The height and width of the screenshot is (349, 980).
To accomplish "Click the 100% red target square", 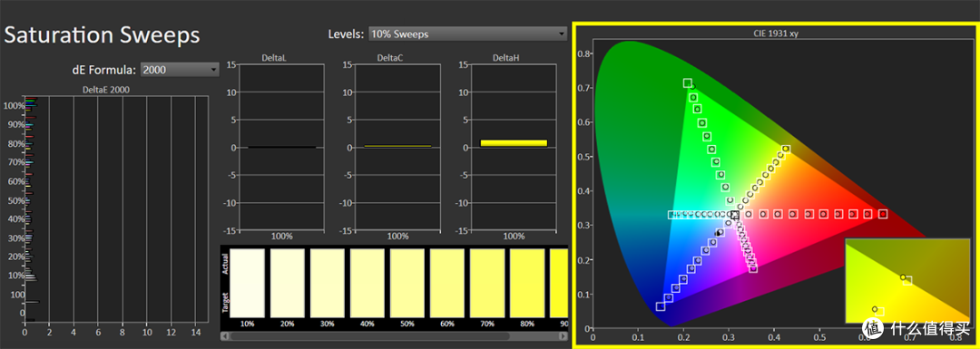I will 883,214.
